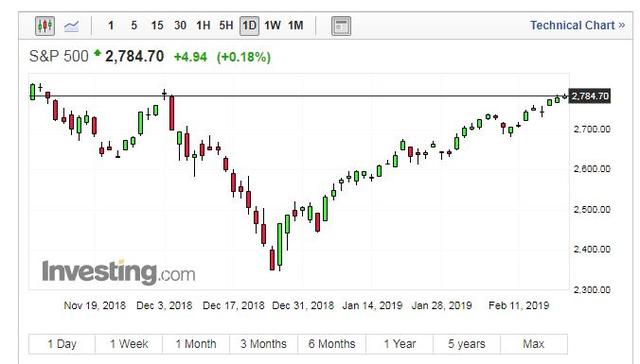Viewport: 640px width, 364px height.
Task: Choose the 1 minute interval
Action: pos(111,26)
